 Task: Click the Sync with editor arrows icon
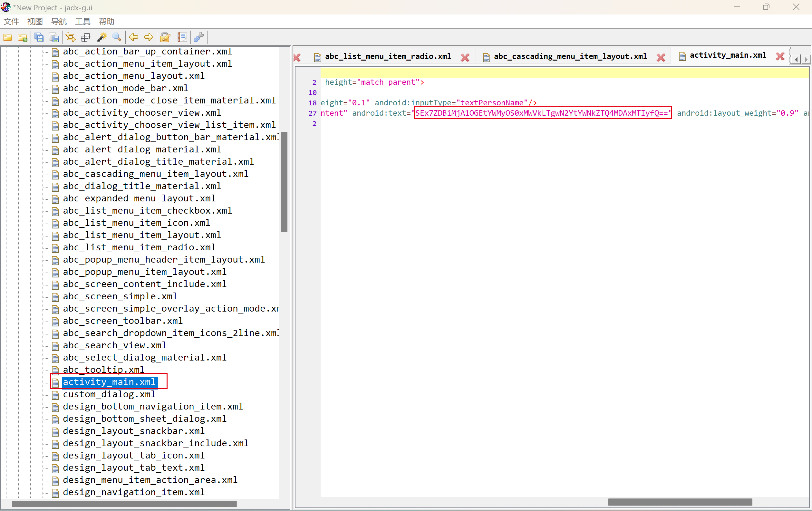71,37
